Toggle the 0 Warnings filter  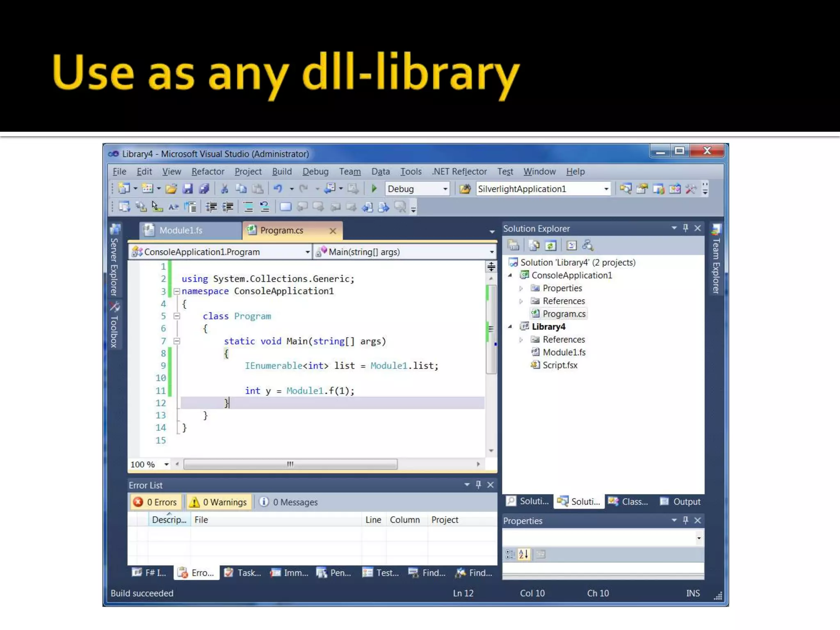(x=219, y=502)
